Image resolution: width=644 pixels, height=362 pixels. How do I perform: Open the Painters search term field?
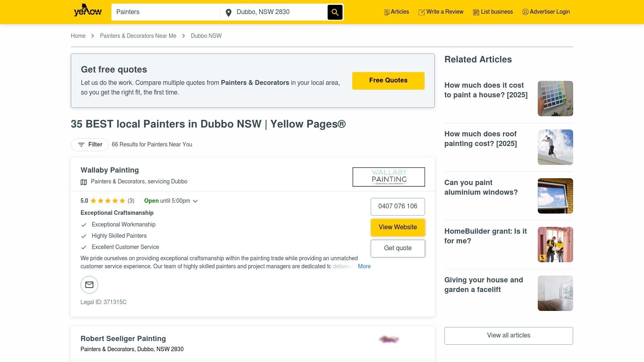pyautogui.click(x=165, y=12)
